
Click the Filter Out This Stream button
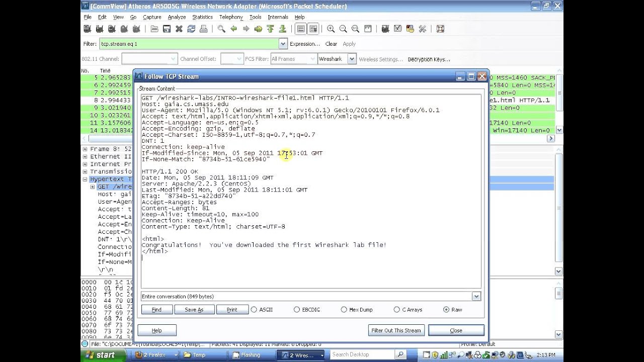396,330
